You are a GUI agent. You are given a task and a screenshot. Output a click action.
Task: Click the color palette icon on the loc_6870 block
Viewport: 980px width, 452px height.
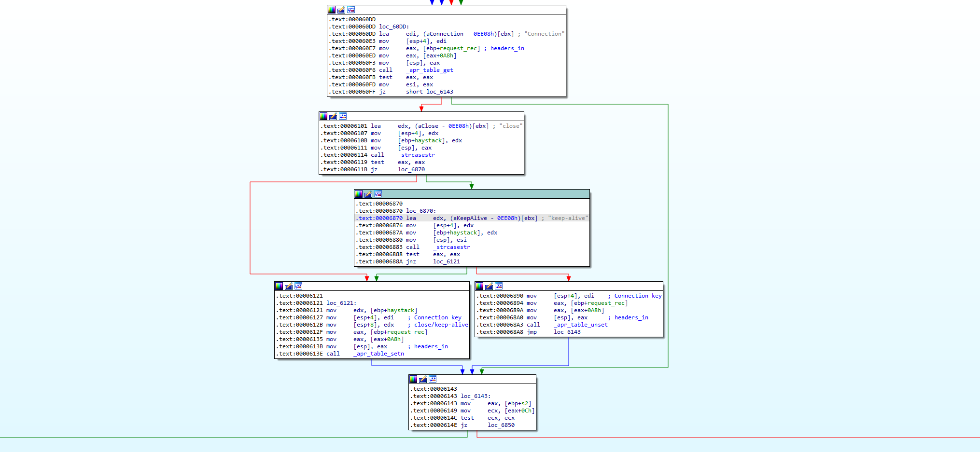(358, 194)
